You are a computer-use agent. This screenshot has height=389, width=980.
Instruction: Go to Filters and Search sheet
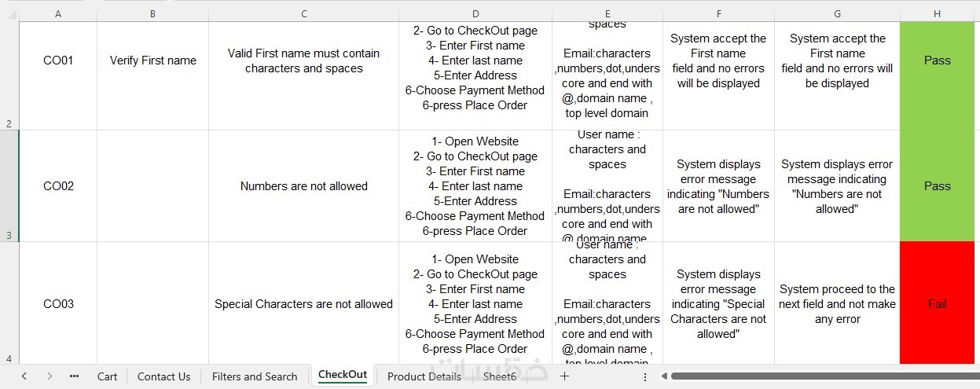coord(255,376)
